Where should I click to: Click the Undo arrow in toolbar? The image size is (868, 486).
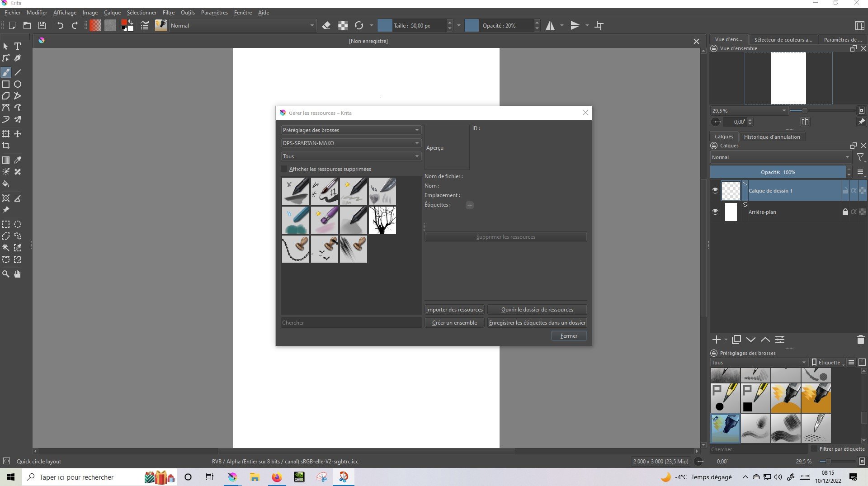coord(60,26)
